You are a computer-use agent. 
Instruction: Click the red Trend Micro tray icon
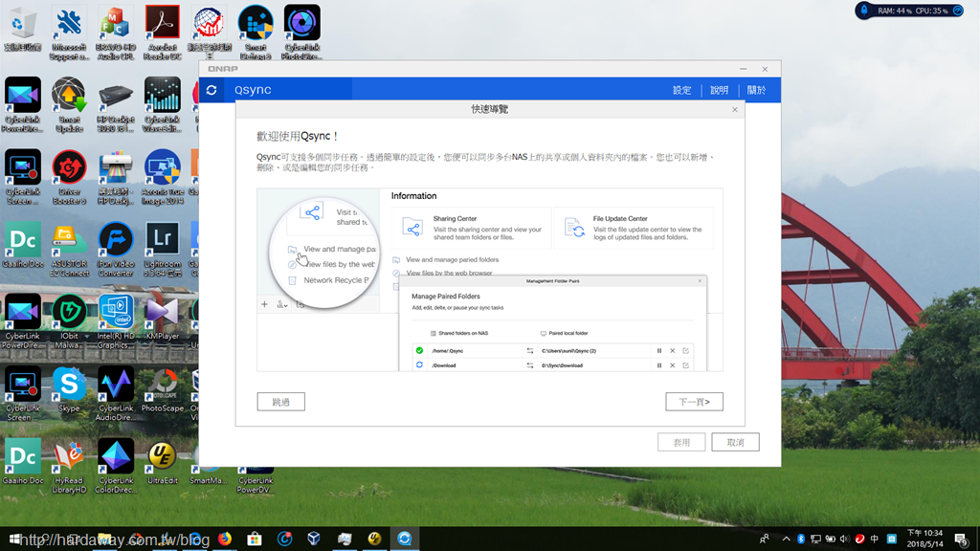tap(860, 539)
